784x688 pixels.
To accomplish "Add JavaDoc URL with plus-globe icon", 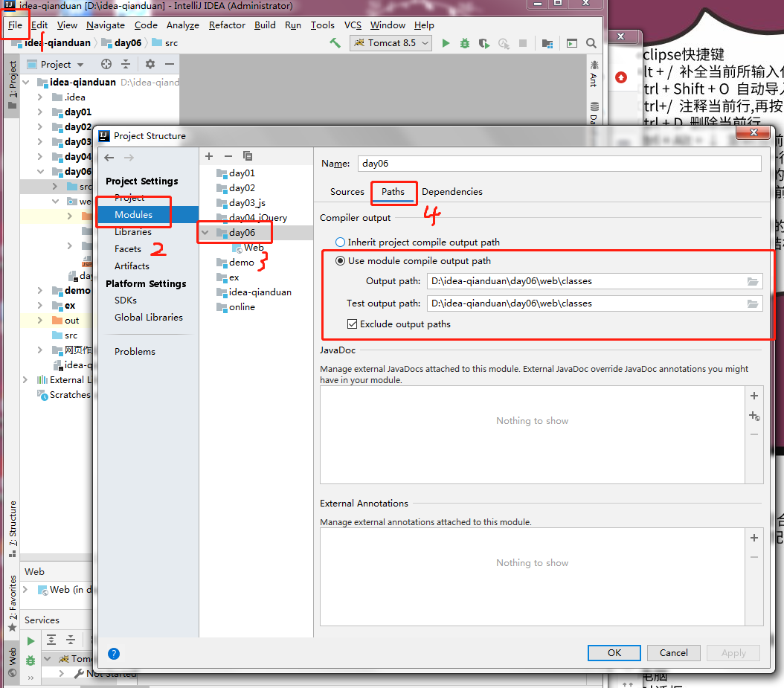I will 754,416.
